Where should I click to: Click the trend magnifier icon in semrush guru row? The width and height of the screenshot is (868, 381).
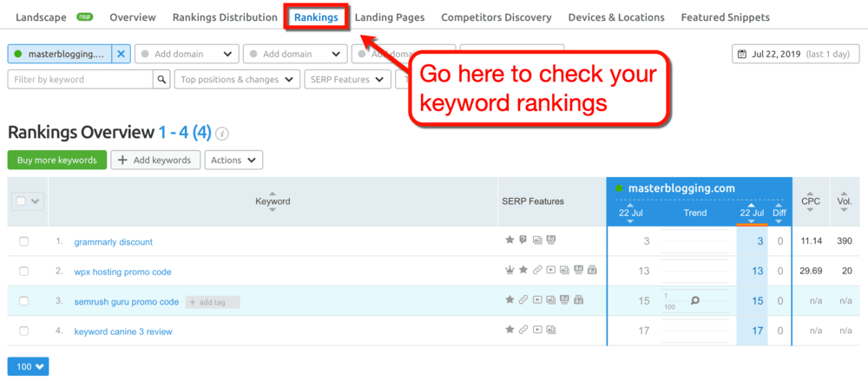(694, 300)
